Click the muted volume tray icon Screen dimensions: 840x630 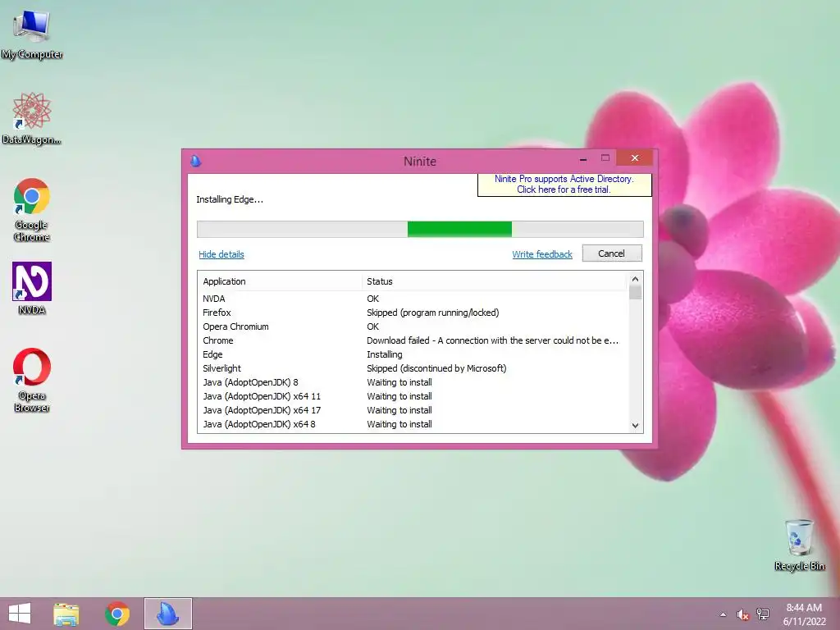[742, 614]
